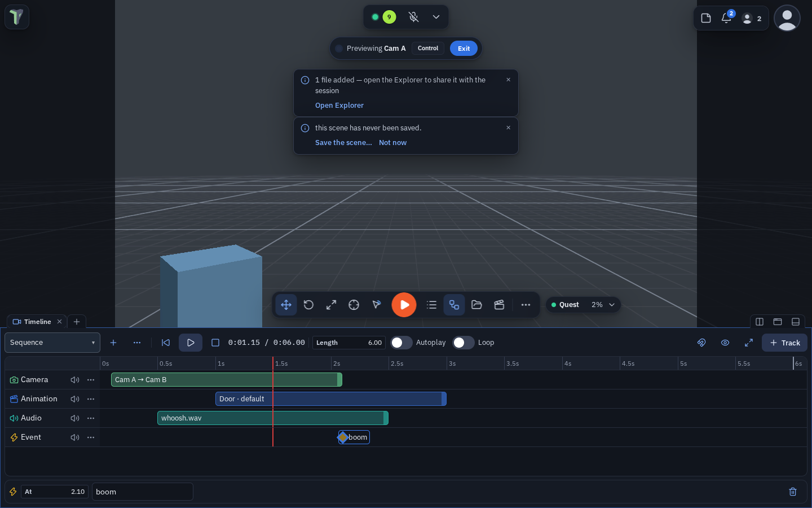Mute the Camera track
Image resolution: width=812 pixels, height=508 pixels.
click(x=75, y=380)
